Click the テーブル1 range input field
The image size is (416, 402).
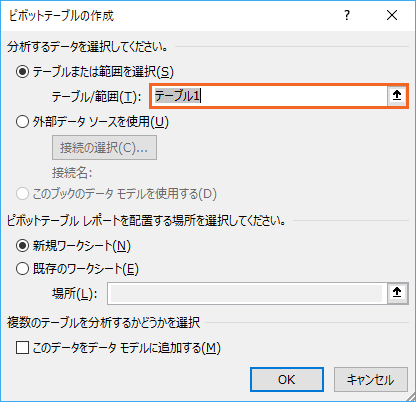(x=269, y=96)
